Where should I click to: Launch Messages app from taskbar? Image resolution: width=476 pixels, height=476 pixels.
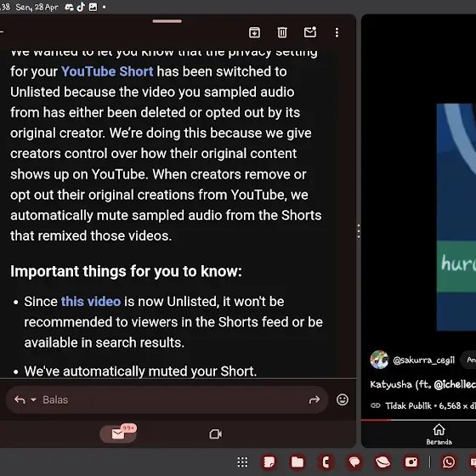click(x=354, y=462)
